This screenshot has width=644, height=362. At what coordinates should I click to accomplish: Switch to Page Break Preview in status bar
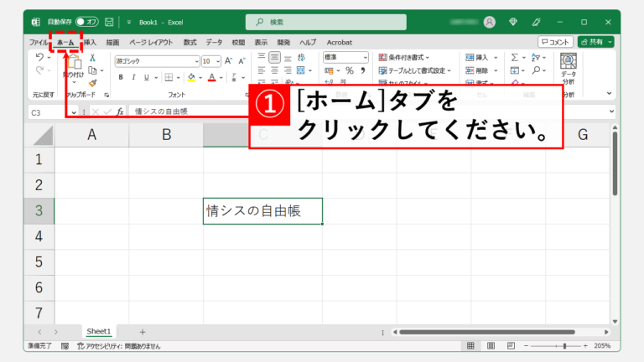511,346
